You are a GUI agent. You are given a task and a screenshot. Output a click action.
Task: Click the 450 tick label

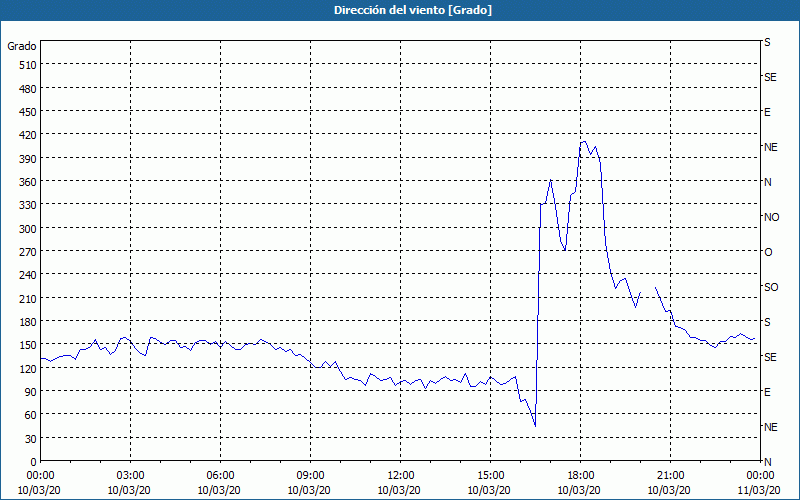29,112
